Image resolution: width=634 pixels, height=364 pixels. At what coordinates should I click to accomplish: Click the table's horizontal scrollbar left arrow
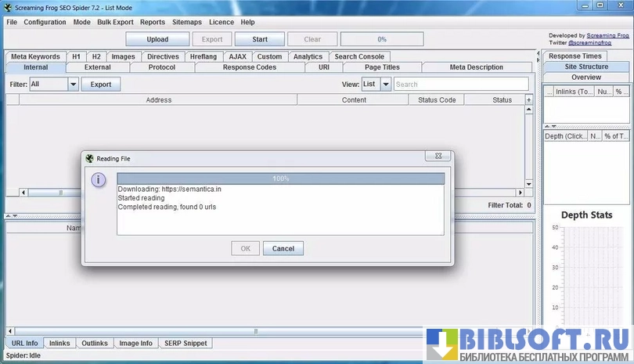click(x=24, y=193)
